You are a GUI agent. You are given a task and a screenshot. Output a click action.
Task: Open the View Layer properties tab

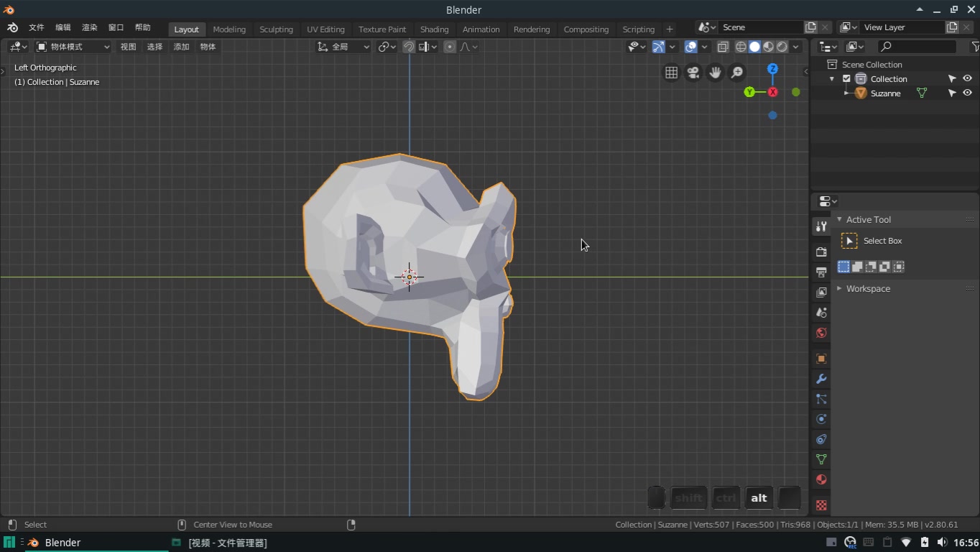(821, 293)
